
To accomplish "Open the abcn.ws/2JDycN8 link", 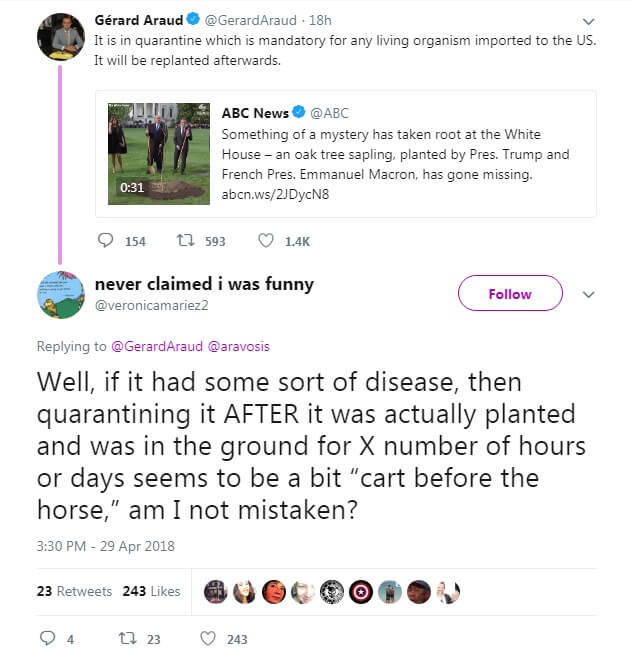I will point(275,193).
